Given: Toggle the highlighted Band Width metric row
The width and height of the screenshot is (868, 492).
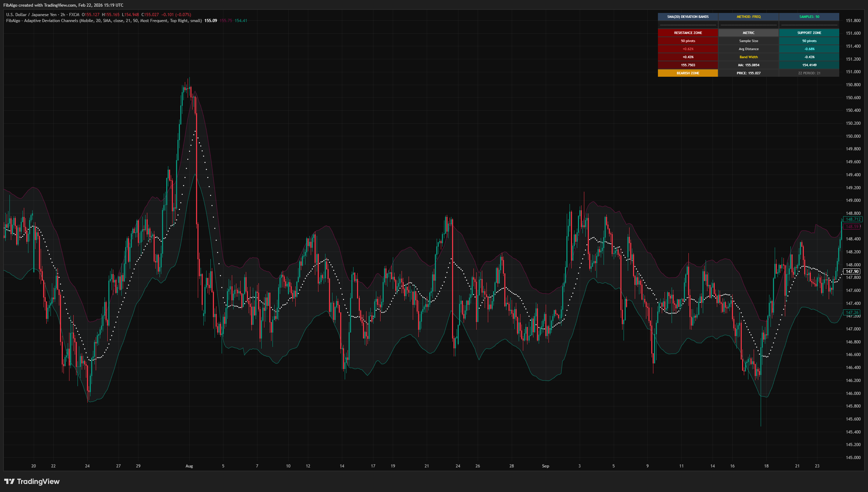Looking at the screenshot, I should pyautogui.click(x=749, y=57).
